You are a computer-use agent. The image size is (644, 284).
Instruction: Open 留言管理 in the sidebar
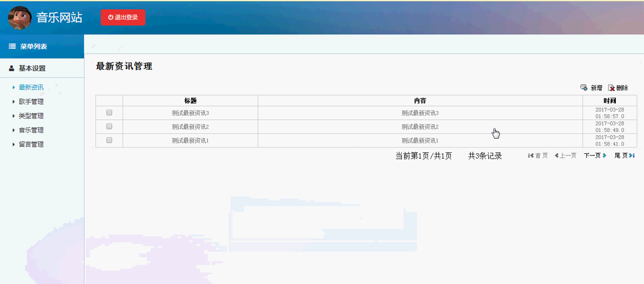click(x=31, y=144)
